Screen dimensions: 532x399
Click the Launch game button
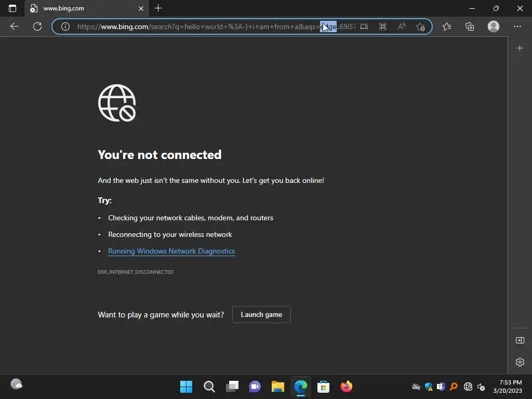[x=261, y=314]
